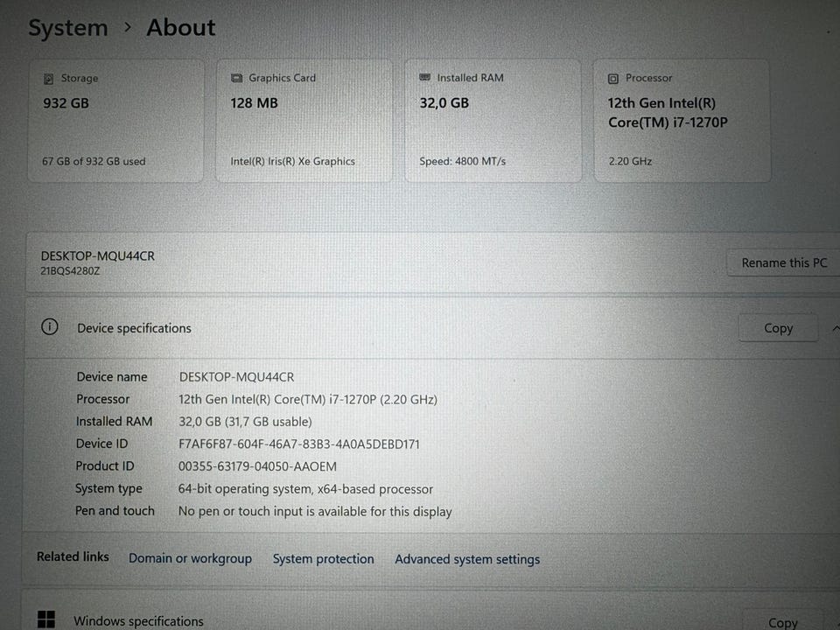Open the Graphics Card 128 MB card
The width and height of the screenshot is (840, 630).
[x=304, y=121]
